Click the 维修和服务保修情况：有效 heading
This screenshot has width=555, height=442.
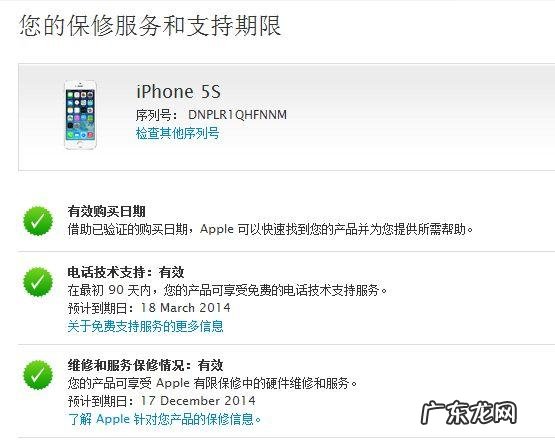(x=145, y=365)
